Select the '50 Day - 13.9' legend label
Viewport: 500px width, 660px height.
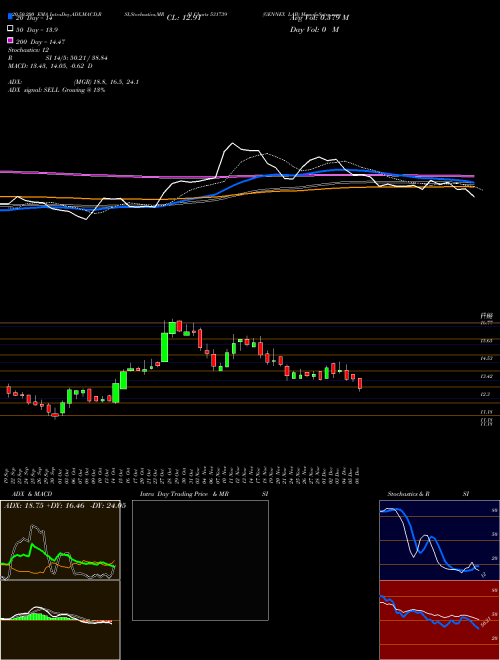37,30
